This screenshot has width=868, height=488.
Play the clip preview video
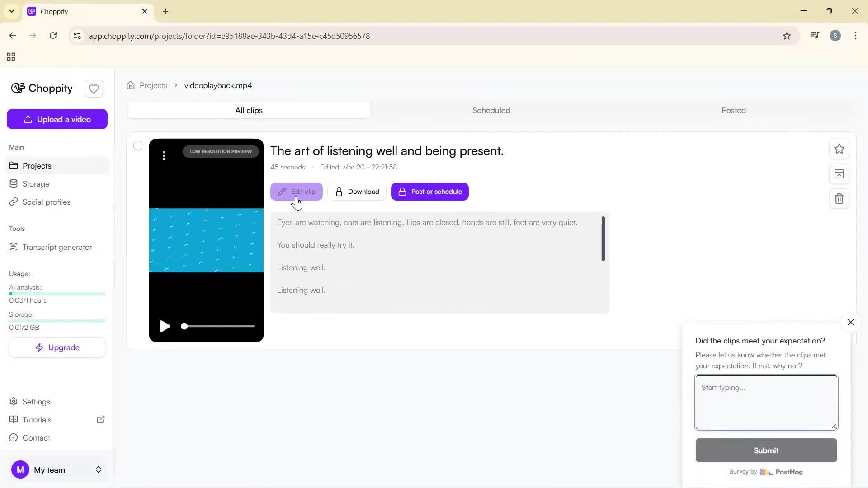tap(165, 326)
